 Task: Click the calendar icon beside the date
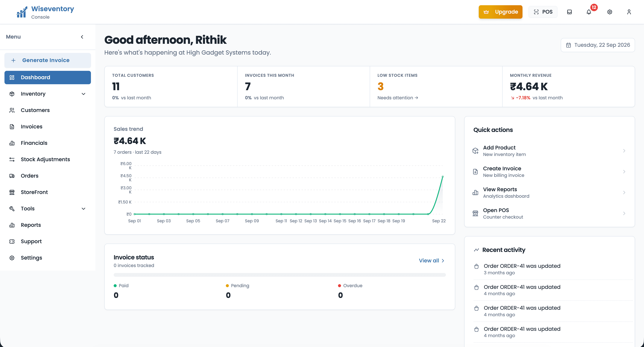(x=569, y=45)
